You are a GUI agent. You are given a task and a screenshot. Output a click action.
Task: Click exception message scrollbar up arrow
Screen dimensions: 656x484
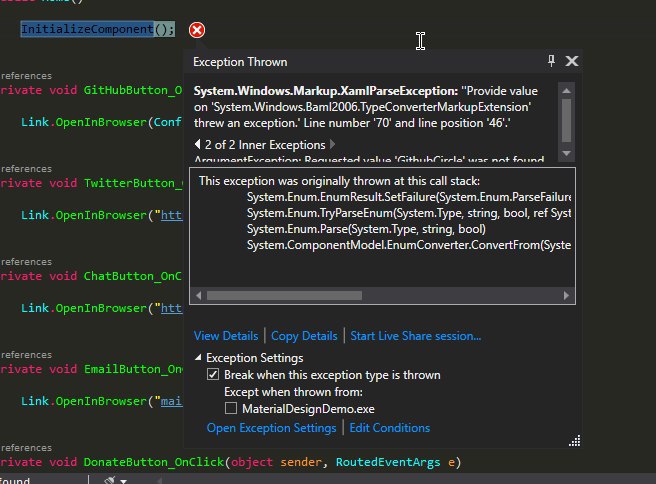coord(566,91)
